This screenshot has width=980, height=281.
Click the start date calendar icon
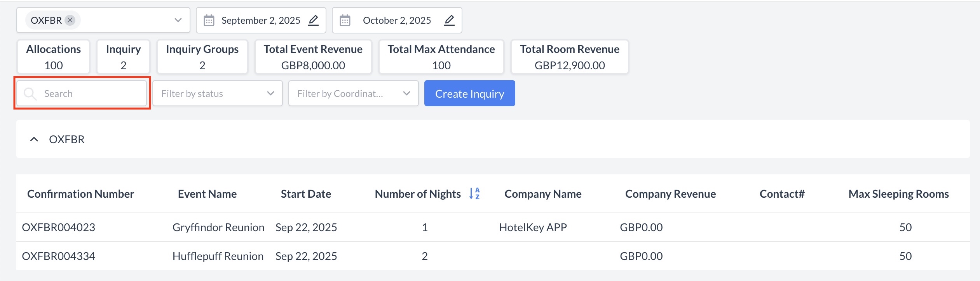[x=209, y=20]
